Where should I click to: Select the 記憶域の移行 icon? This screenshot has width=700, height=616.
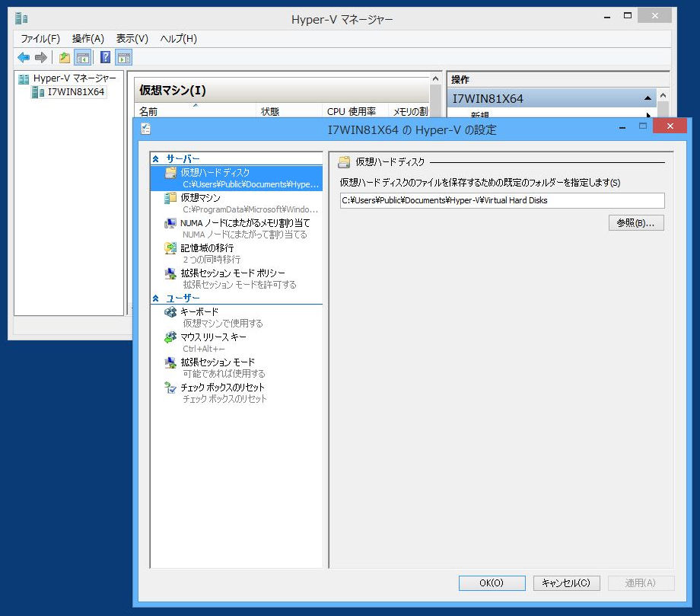coord(170,248)
